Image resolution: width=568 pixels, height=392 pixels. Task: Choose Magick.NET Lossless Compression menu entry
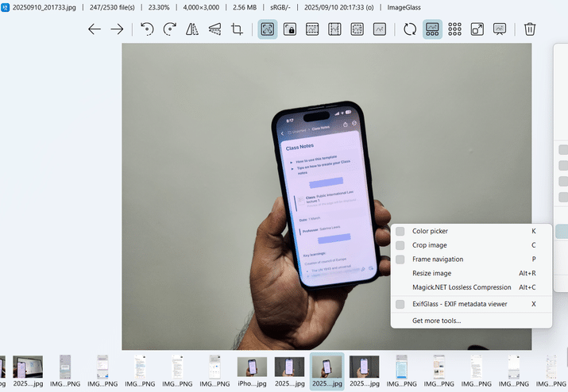(x=471, y=287)
